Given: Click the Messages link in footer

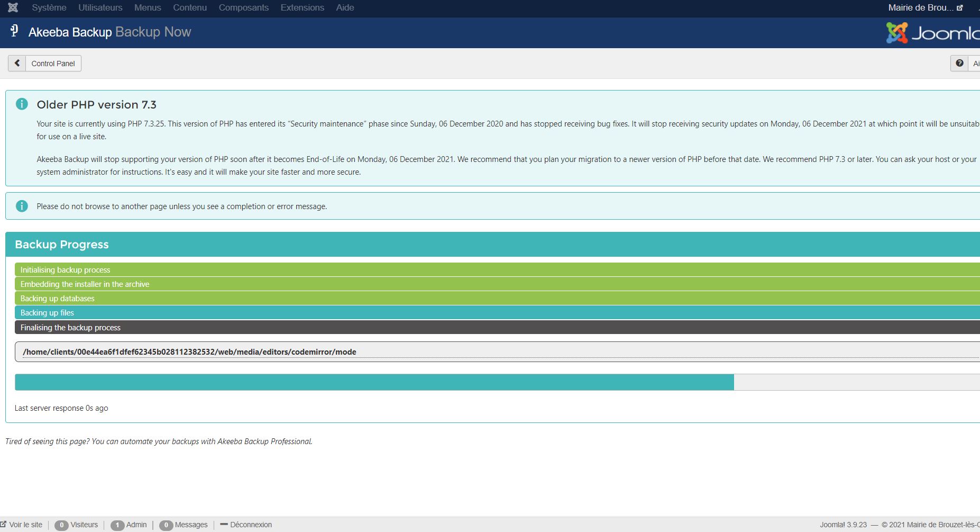Looking at the screenshot, I should click(x=191, y=525).
